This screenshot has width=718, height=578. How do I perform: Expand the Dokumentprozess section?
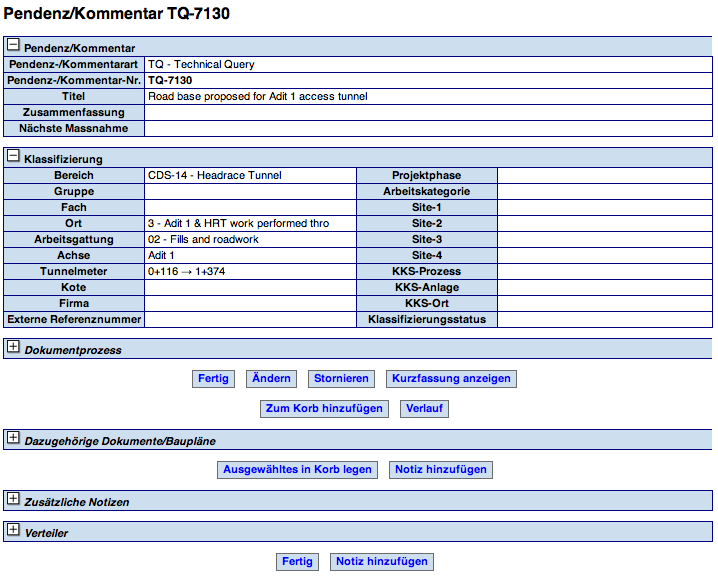tap(13, 348)
